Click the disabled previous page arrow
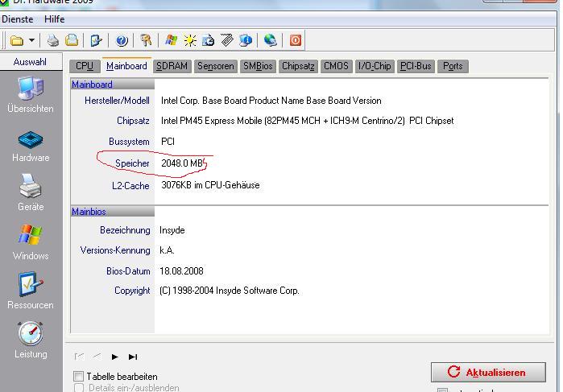563x392 pixels. [97, 357]
